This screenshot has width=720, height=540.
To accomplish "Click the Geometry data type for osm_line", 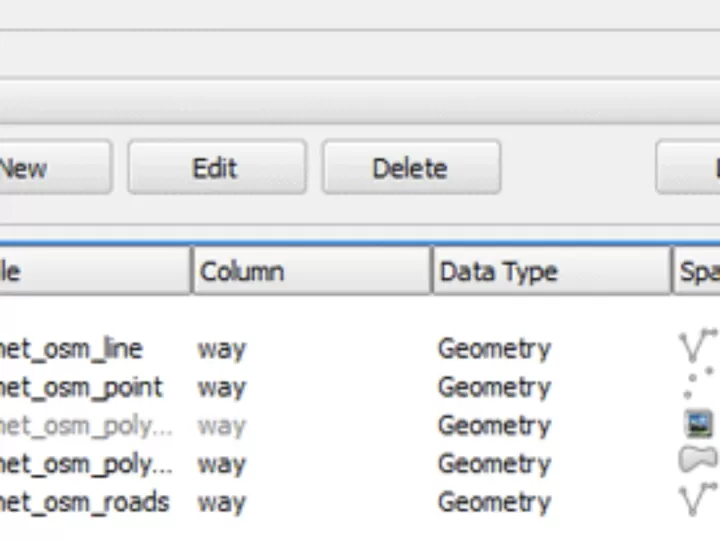I will [x=494, y=349].
